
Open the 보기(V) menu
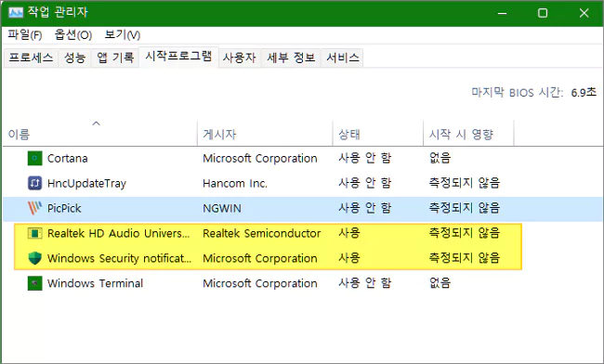click(122, 35)
